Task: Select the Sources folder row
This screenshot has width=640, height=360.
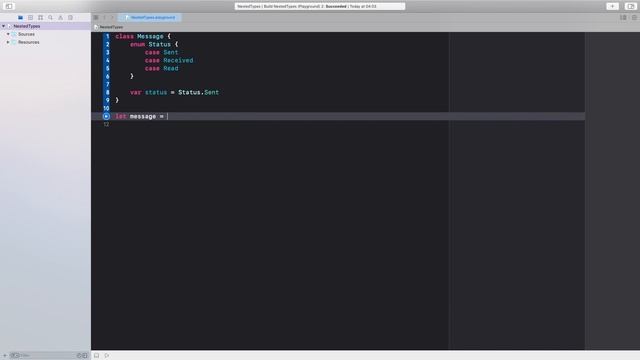Action: tap(45, 34)
